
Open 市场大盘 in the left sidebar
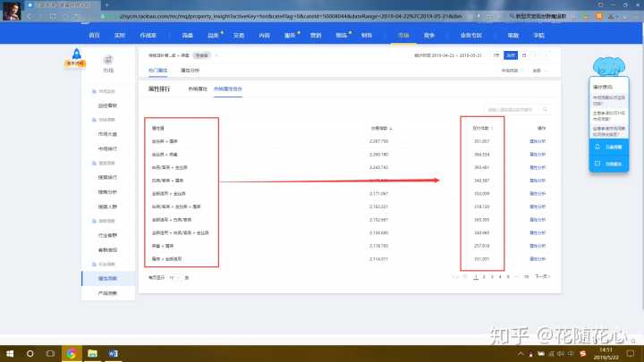[x=109, y=134]
